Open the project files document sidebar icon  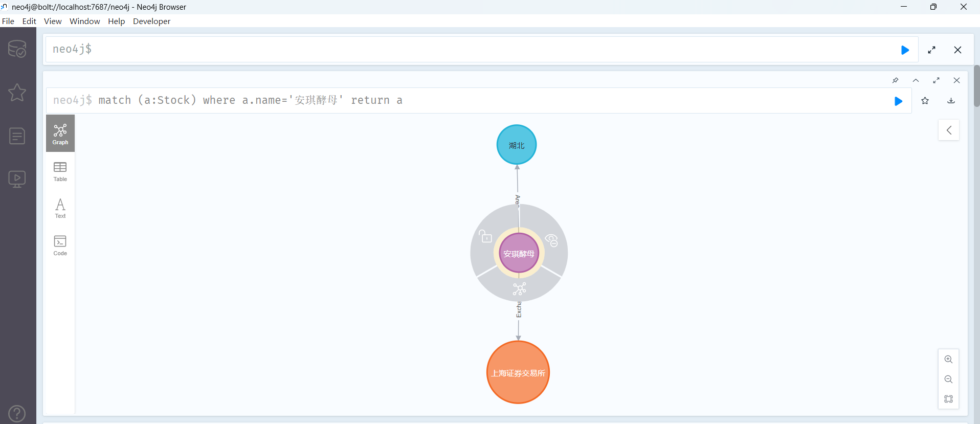click(17, 136)
